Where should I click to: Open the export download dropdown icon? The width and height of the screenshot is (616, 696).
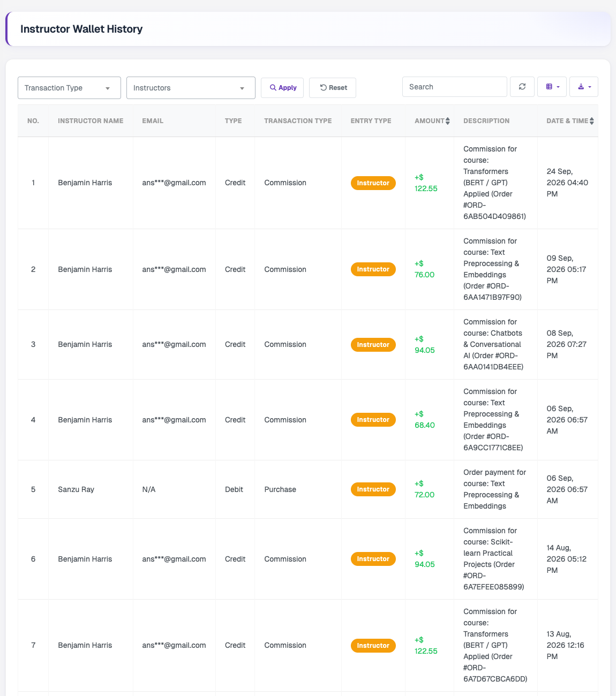(584, 87)
